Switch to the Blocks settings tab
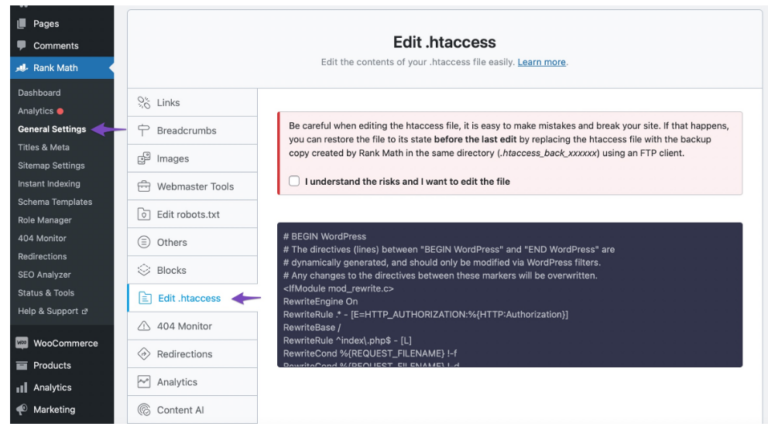Screen dimensions: 768x430 171,270
